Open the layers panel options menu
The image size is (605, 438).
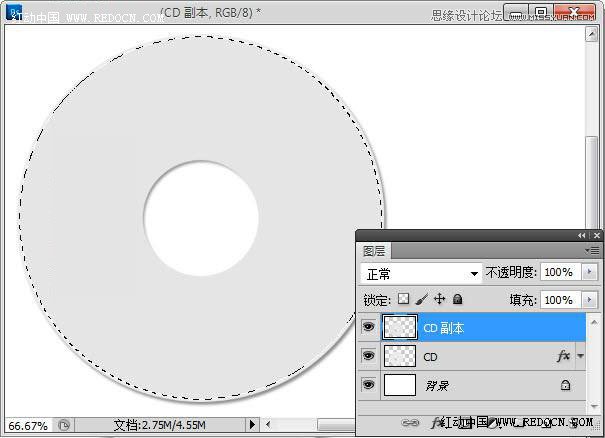[x=593, y=251]
